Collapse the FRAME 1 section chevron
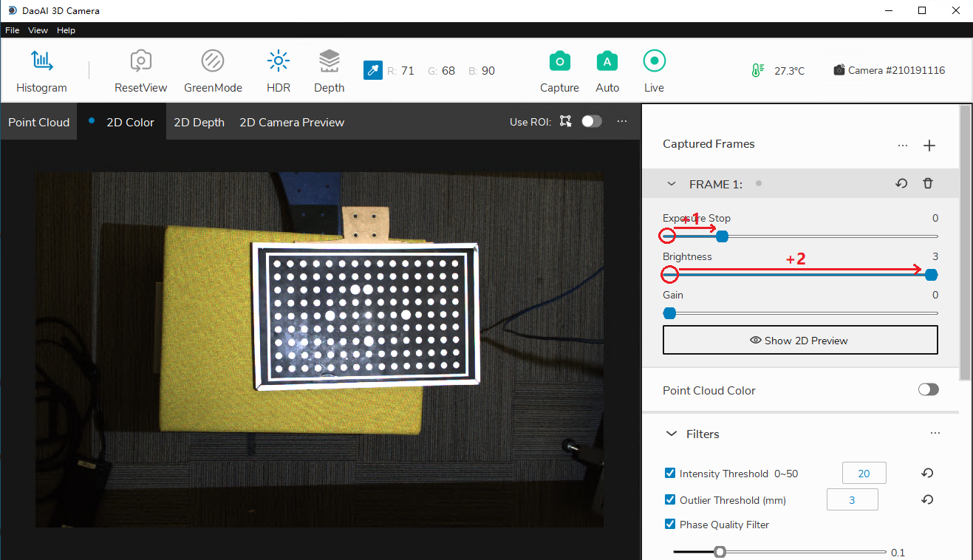 click(672, 184)
